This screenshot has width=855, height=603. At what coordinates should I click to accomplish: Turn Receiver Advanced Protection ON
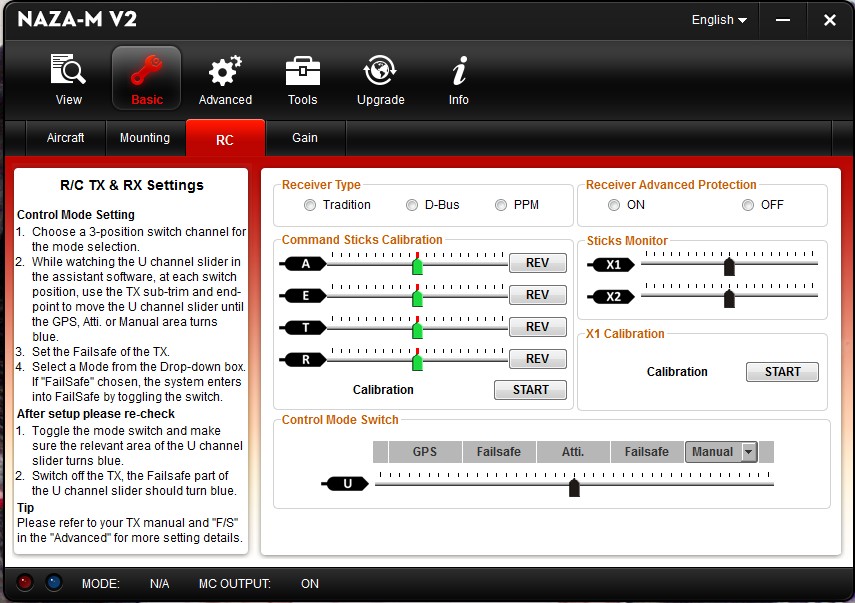pos(614,205)
